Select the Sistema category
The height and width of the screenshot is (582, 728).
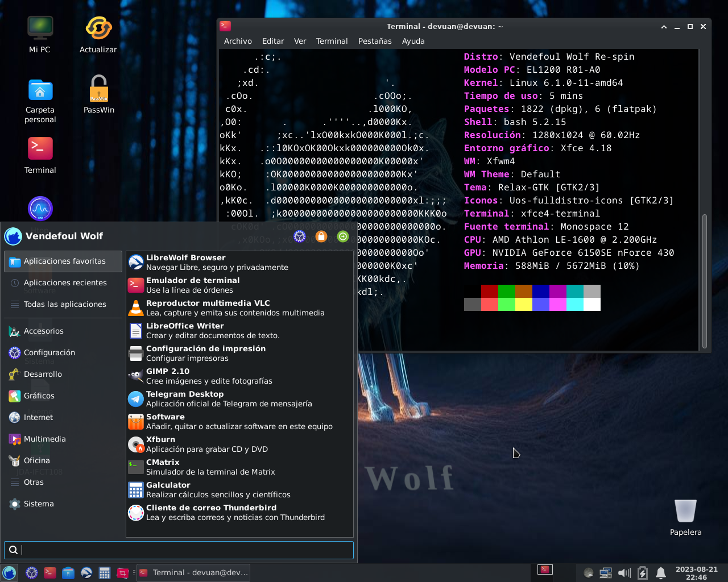pos(63,504)
